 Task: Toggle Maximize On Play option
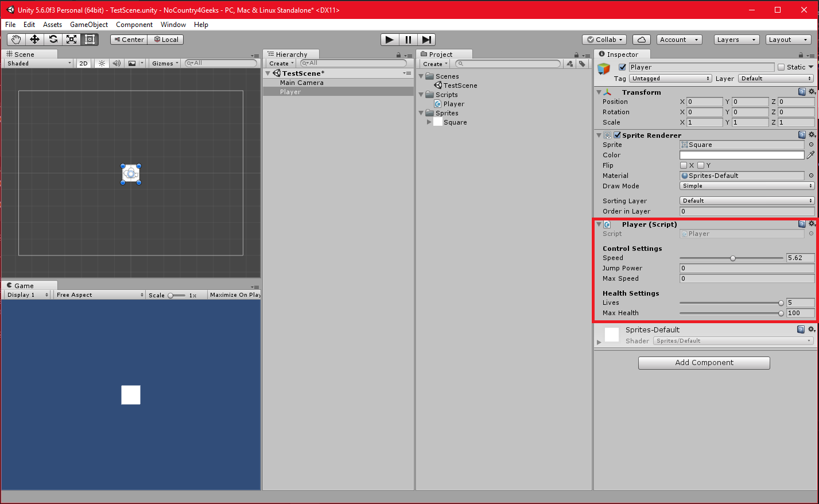coord(235,295)
